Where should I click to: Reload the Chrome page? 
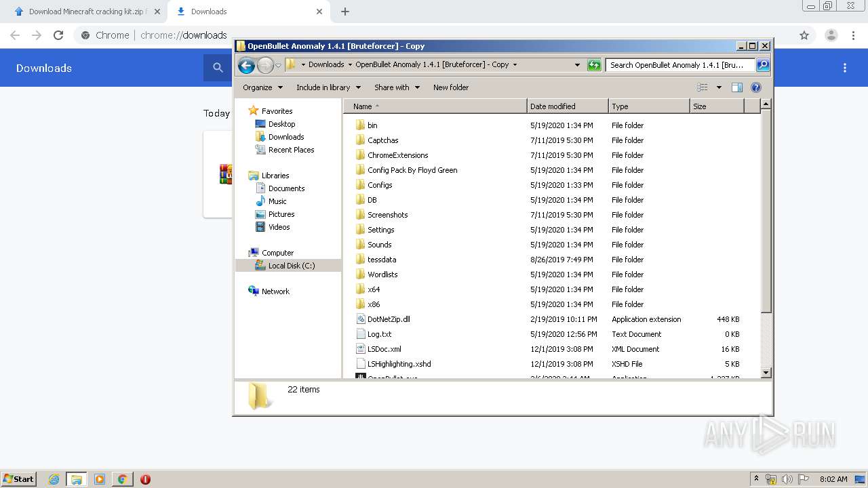pyautogui.click(x=58, y=35)
